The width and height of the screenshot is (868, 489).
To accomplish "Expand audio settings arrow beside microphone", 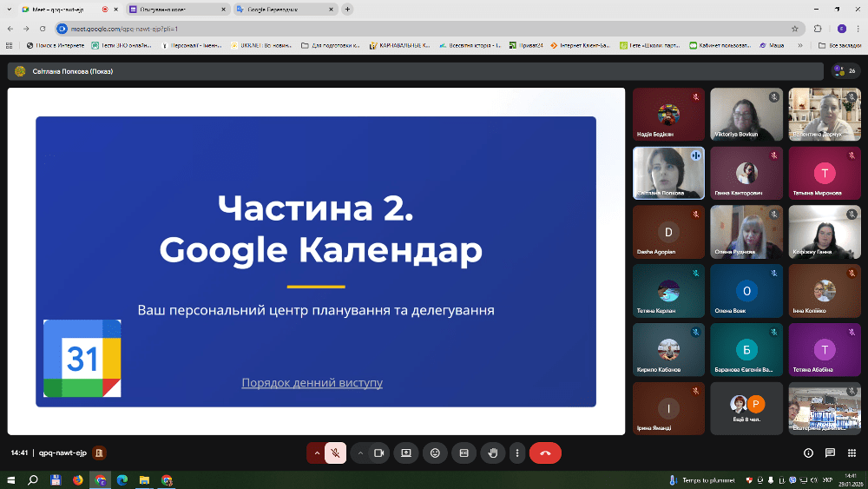I will pyautogui.click(x=316, y=453).
